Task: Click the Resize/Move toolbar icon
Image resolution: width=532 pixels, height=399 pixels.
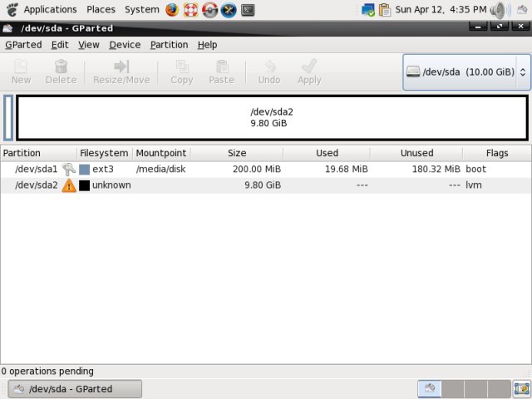Action: (121, 66)
